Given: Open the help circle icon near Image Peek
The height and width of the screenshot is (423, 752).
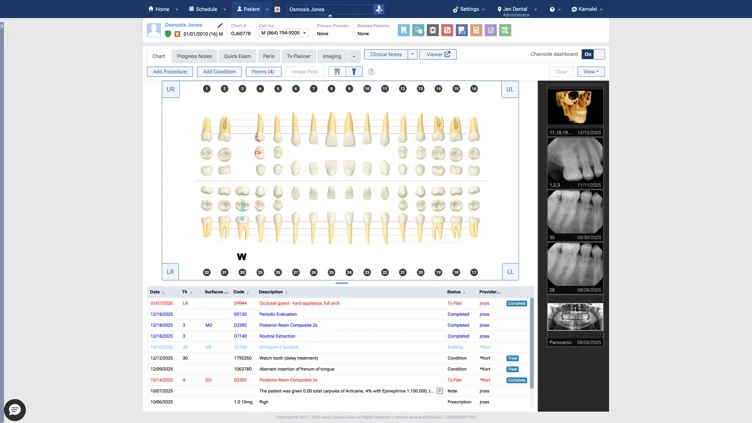Looking at the screenshot, I should 371,72.
